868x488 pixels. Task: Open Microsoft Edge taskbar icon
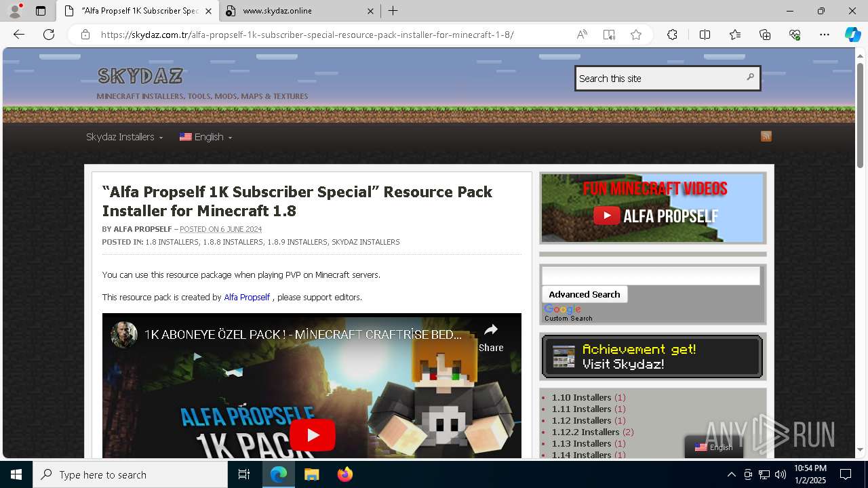tap(279, 474)
